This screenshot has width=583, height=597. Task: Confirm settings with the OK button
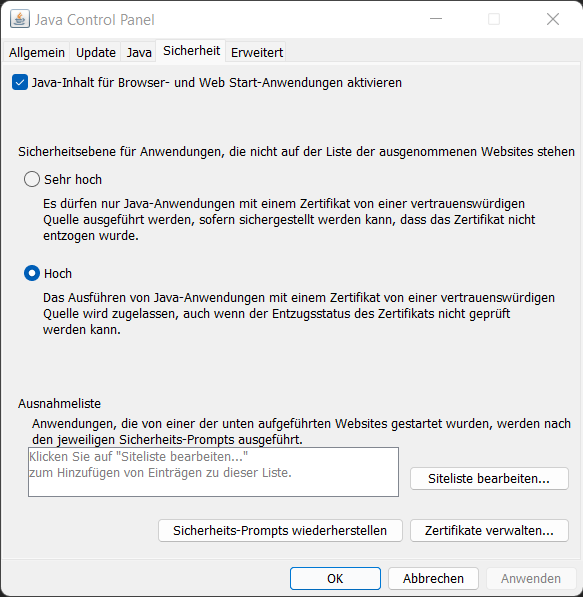click(x=335, y=578)
